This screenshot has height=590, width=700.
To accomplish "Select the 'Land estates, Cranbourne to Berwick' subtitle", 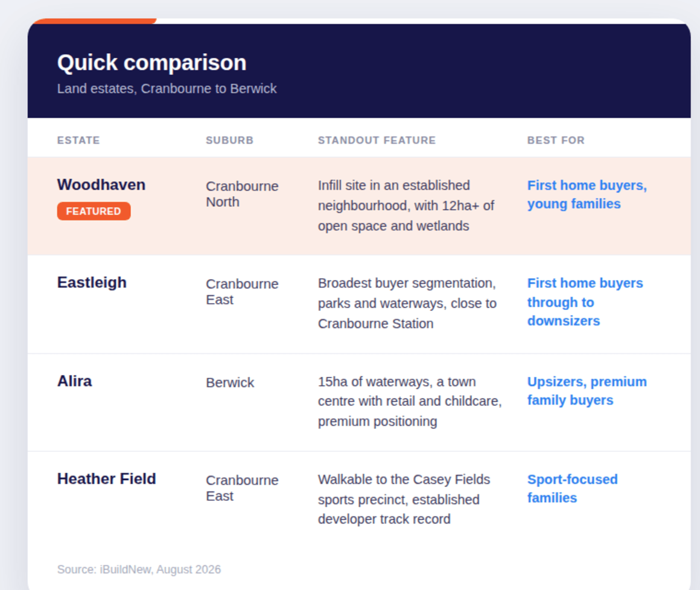I will [x=167, y=88].
